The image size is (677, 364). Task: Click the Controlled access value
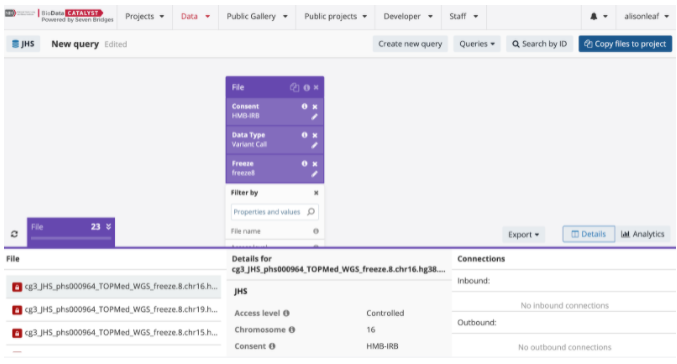(385, 313)
